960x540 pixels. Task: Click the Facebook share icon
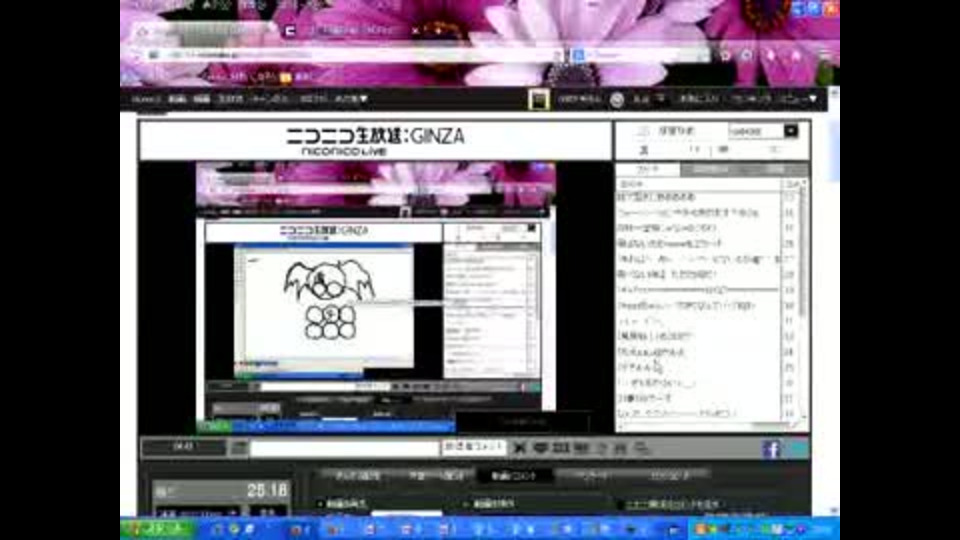771,449
